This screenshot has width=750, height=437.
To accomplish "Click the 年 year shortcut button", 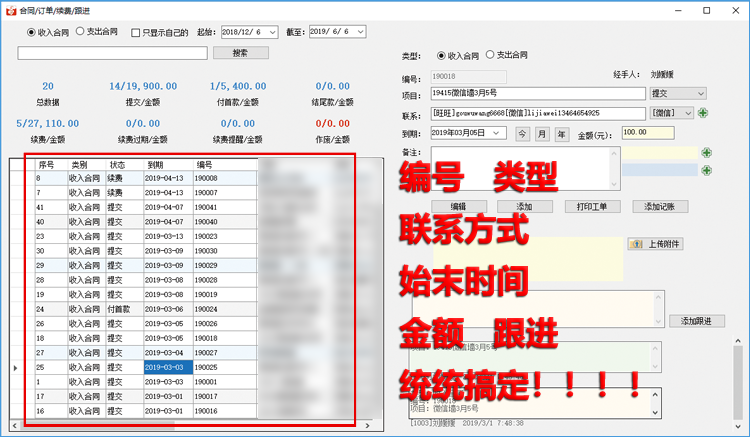I will pos(562,133).
